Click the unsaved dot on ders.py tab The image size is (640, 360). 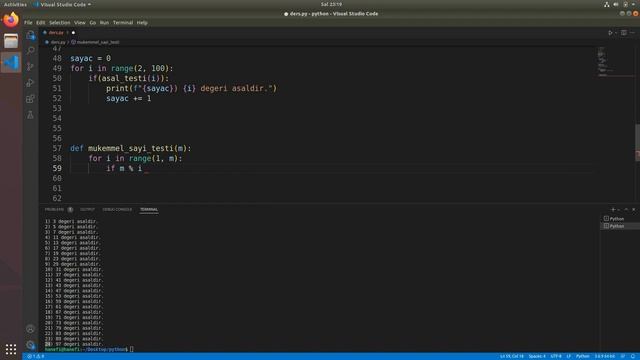click(x=73, y=33)
